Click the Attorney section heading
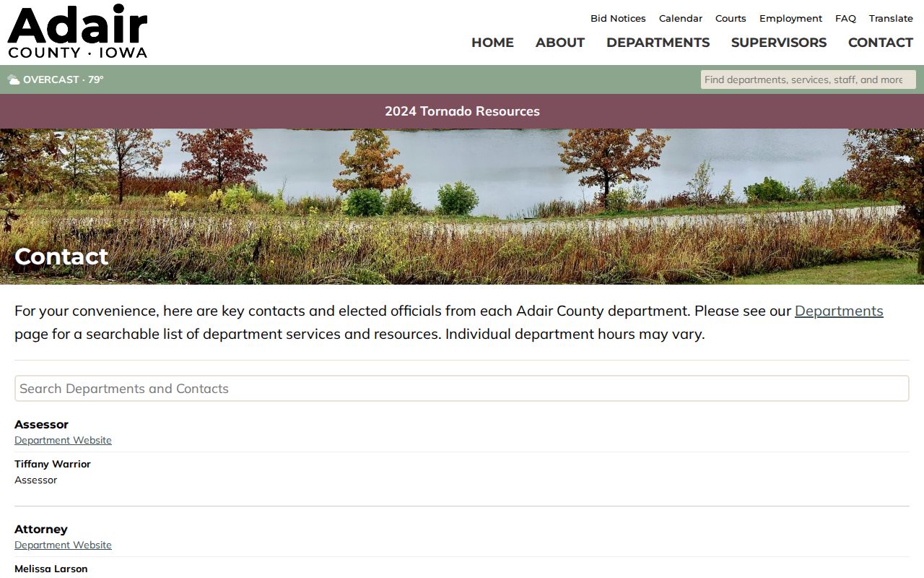 tap(40, 529)
